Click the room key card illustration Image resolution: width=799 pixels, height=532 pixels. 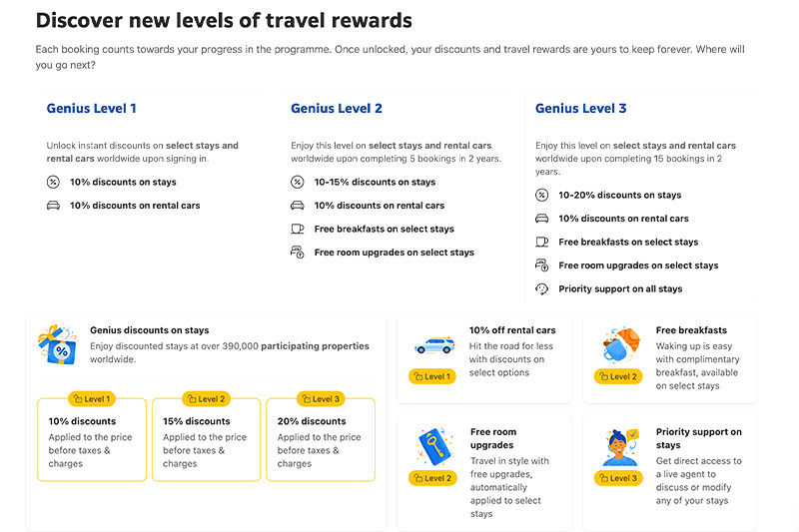(432, 446)
